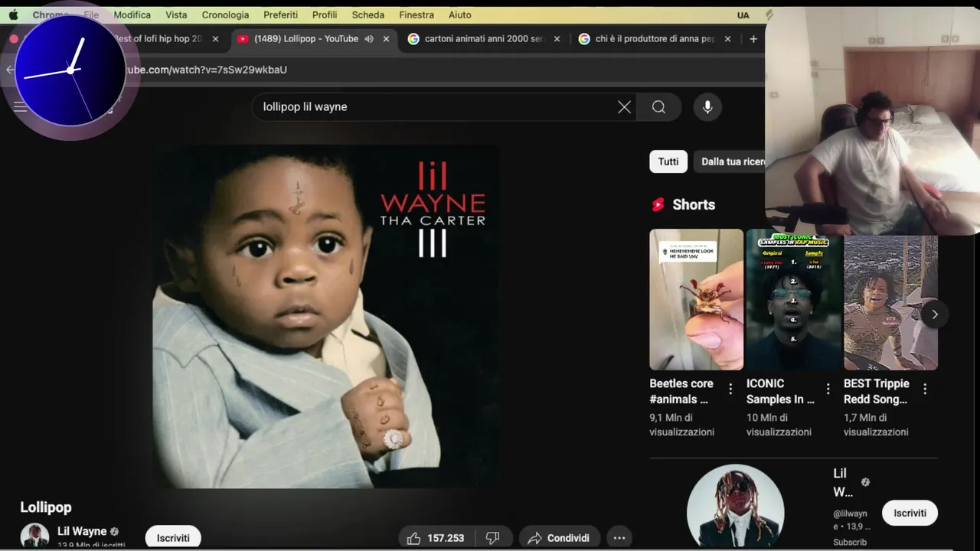Click the Beetles core #animals title

(681, 391)
